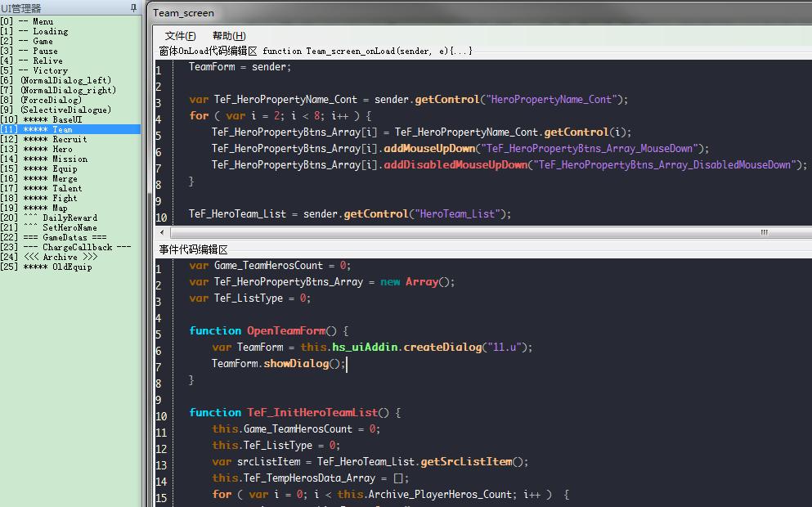
Task: Click addMouseUpDown call in OnLoad code
Action: [x=429, y=149]
